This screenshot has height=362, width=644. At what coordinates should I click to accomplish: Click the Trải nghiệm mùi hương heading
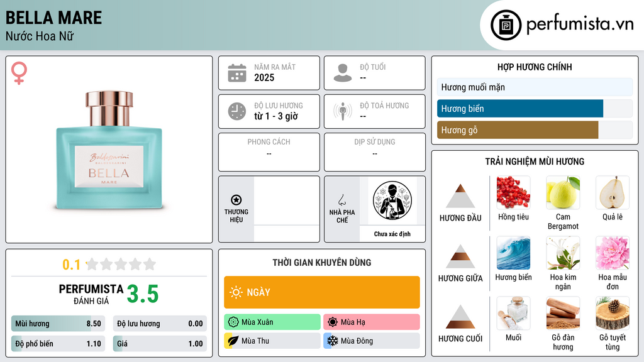(535, 162)
